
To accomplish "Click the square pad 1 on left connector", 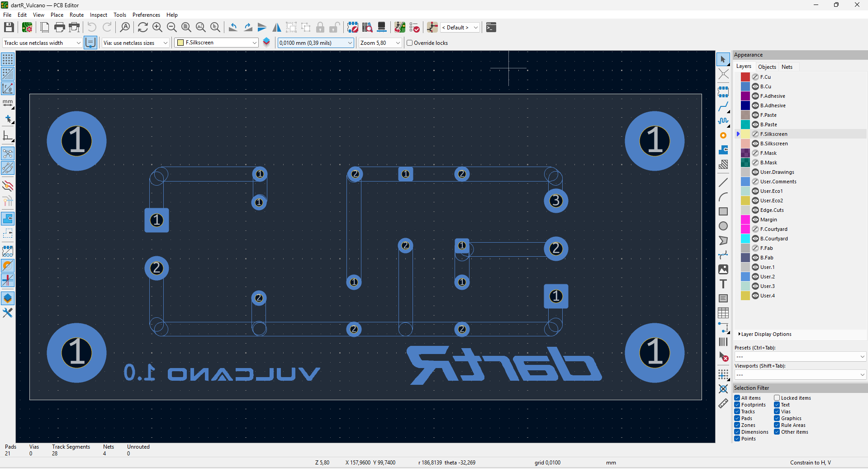I will [157, 220].
